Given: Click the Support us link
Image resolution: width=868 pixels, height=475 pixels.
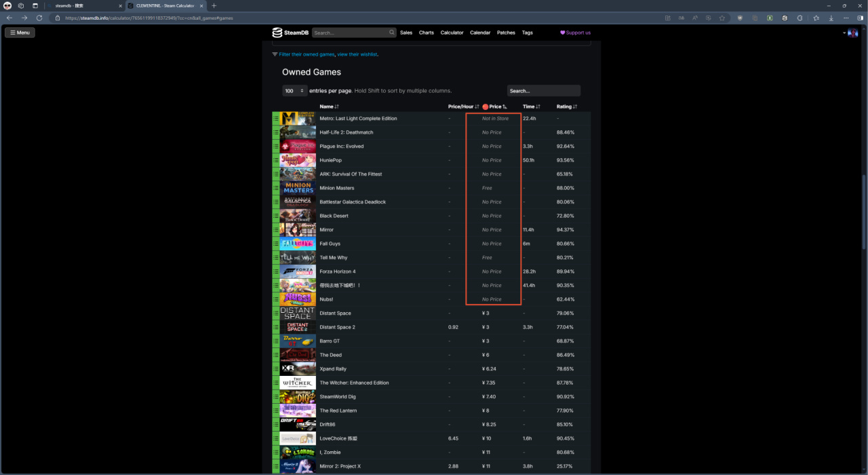Looking at the screenshot, I should click(x=575, y=33).
